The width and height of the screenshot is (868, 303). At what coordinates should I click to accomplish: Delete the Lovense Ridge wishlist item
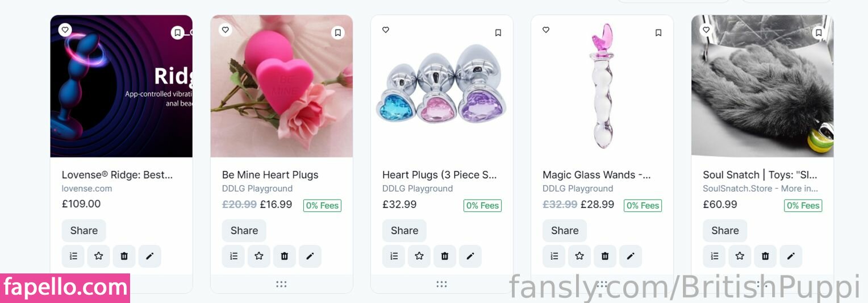tap(124, 256)
